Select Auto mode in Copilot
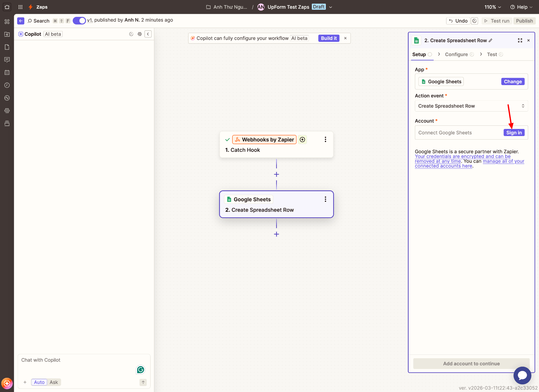This screenshot has height=392, width=539. [x=39, y=382]
